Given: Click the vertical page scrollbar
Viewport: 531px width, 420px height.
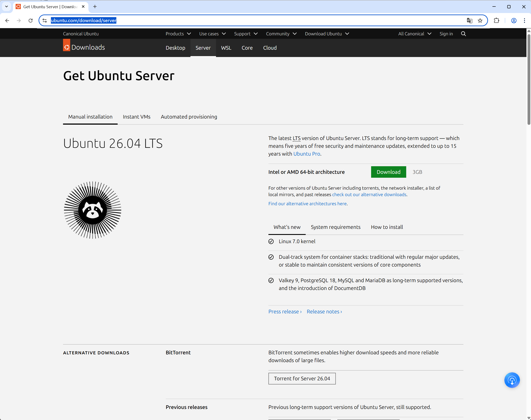Looking at the screenshot, I should point(529,79).
